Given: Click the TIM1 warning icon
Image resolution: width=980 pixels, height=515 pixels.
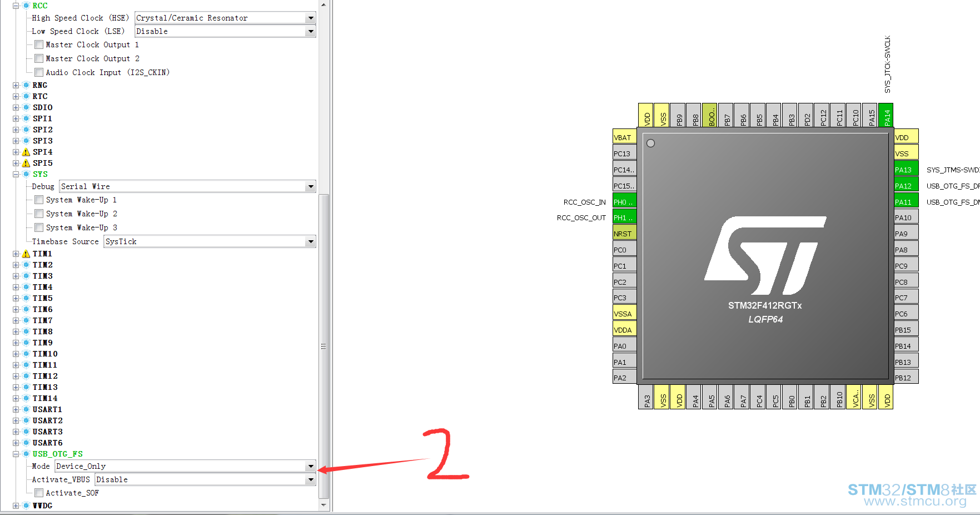Looking at the screenshot, I should (x=26, y=254).
